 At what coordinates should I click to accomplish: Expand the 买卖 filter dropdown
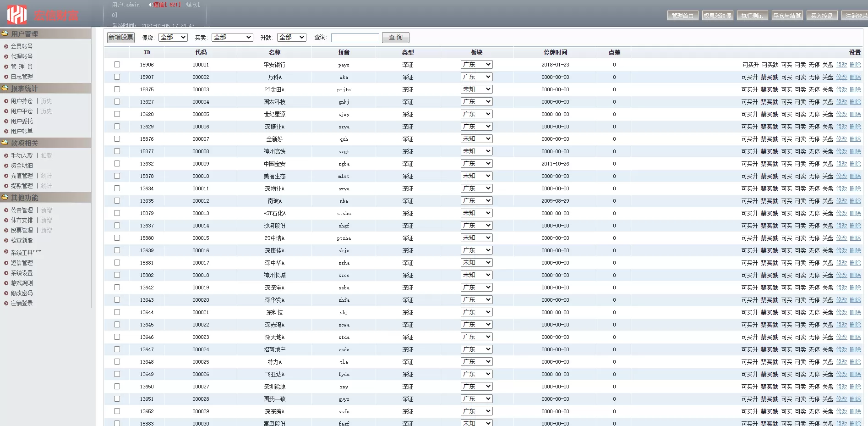tap(232, 38)
